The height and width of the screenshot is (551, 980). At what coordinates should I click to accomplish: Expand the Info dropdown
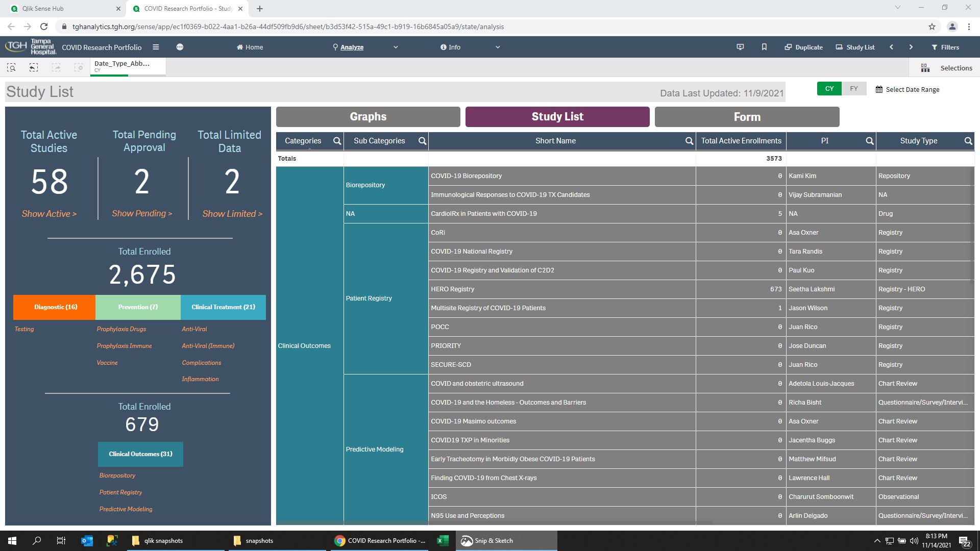pos(498,47)
